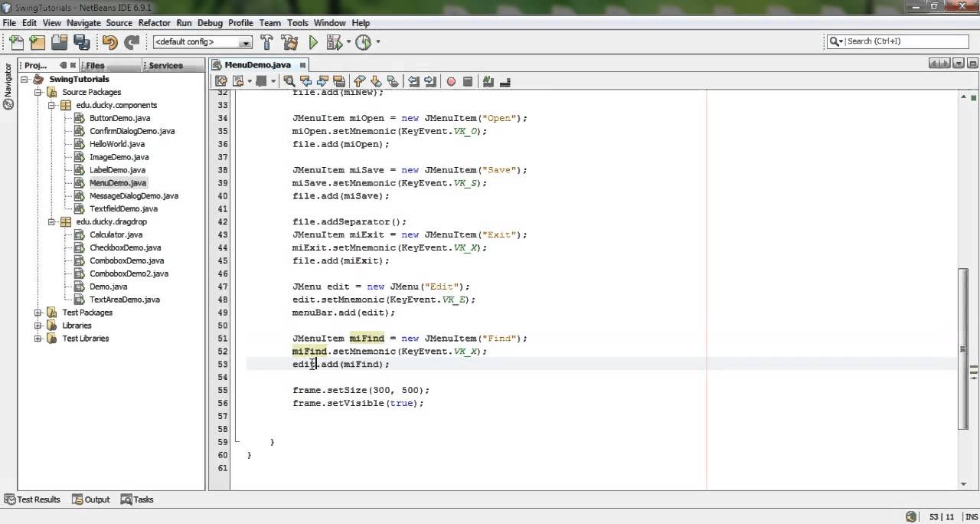Viewport: 980px width, 524px height.
Task: Open the Refactor menu
Action: point(154,23)
